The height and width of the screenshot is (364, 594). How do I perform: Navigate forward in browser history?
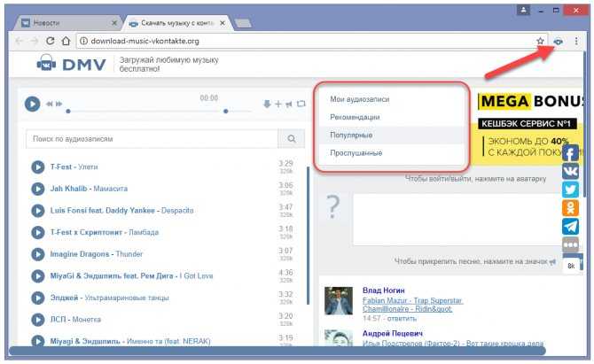35,41
